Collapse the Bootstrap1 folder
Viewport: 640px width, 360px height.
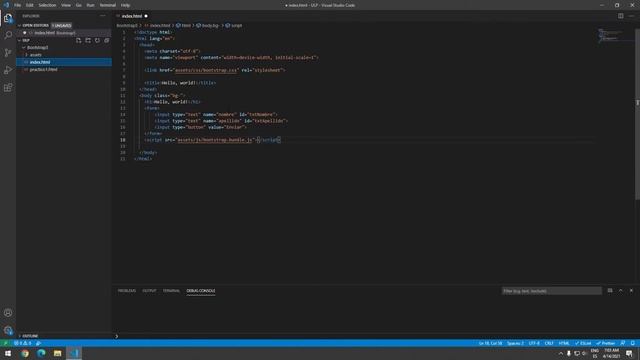coord(38,47)
